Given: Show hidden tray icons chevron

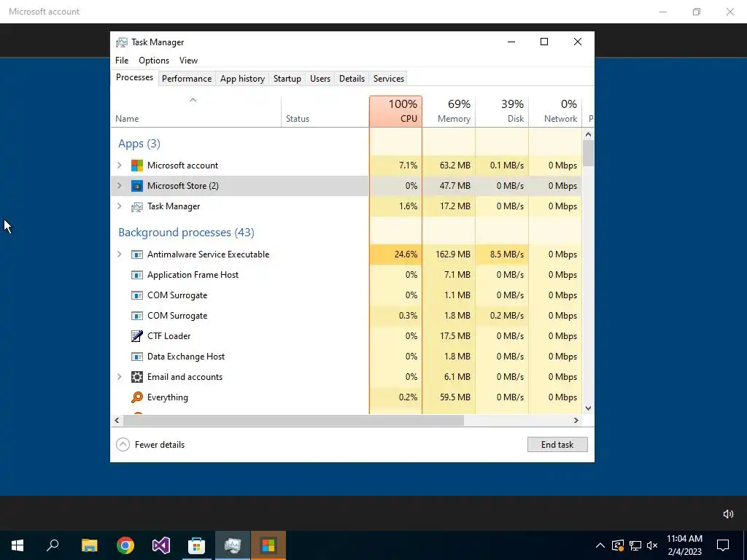Looking at the screenshot, I should click(600, 545).
